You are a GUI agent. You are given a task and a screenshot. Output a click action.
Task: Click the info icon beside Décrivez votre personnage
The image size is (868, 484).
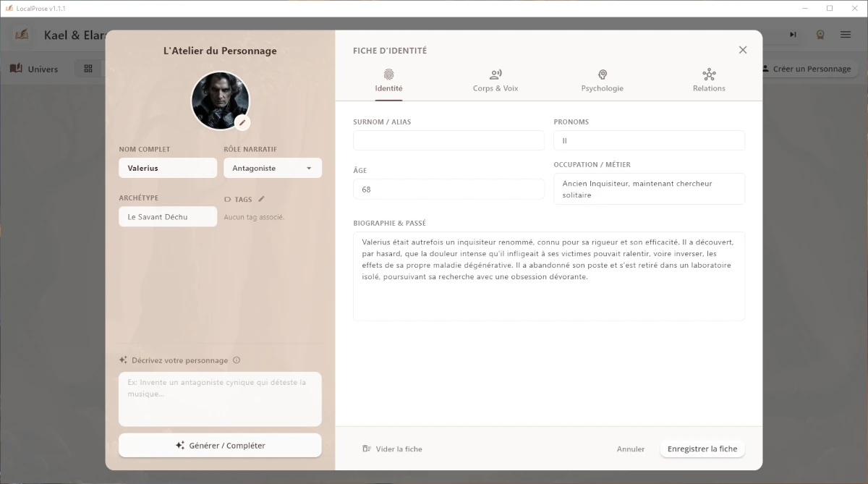pyautogui.click(x=237, y=360)
